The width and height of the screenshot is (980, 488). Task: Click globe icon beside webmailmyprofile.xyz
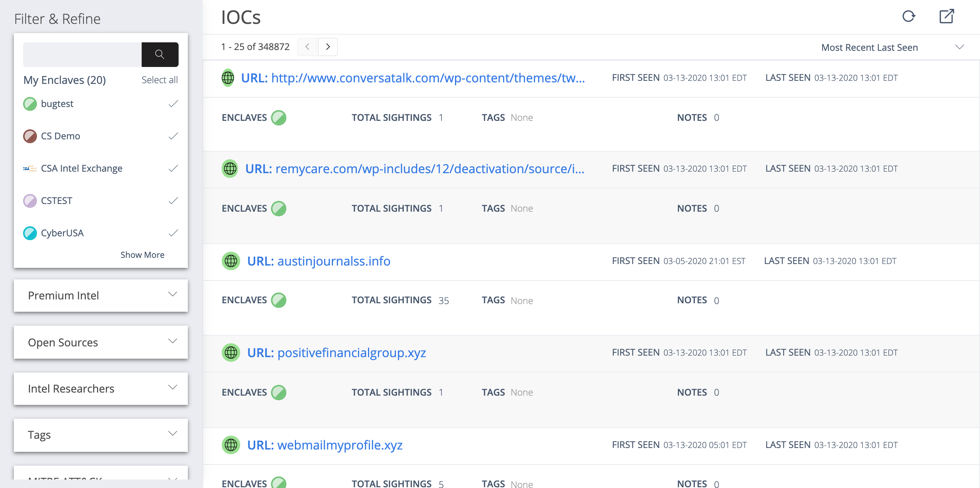(231, 445)
